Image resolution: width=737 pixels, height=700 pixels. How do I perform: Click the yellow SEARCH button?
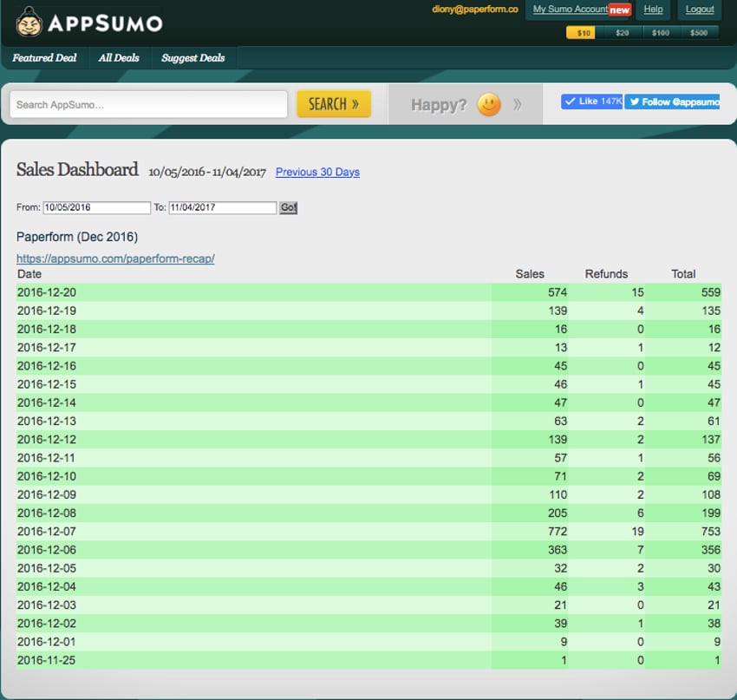coord(334,104)
